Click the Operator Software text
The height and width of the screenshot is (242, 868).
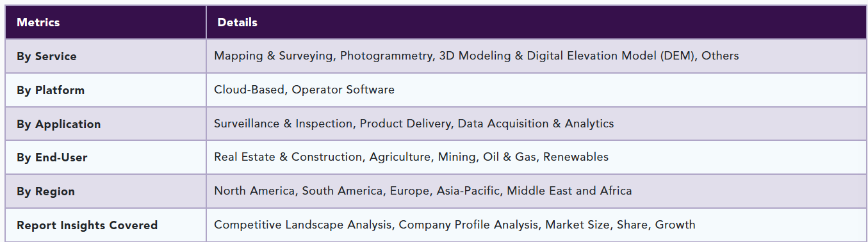click(x=343, y=90)
